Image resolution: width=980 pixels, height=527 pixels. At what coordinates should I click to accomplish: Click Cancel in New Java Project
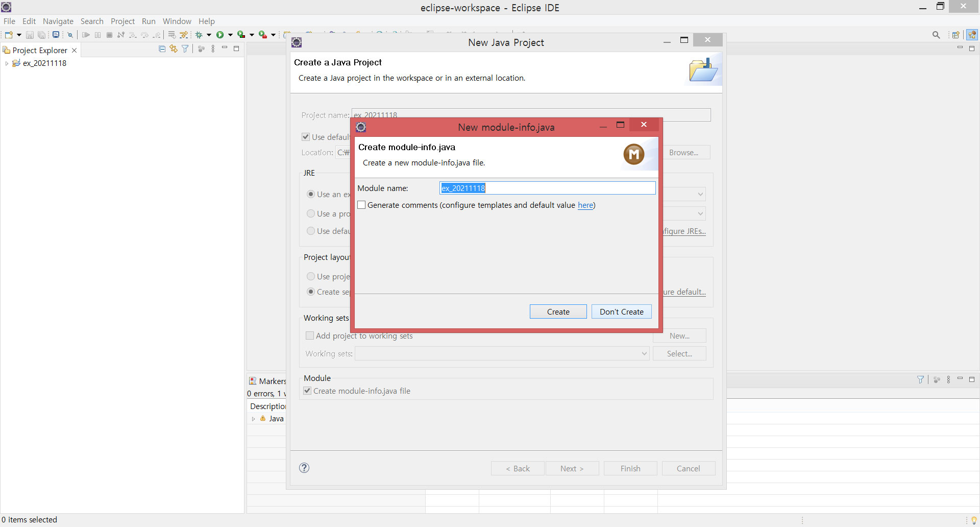tap(688, 468)
